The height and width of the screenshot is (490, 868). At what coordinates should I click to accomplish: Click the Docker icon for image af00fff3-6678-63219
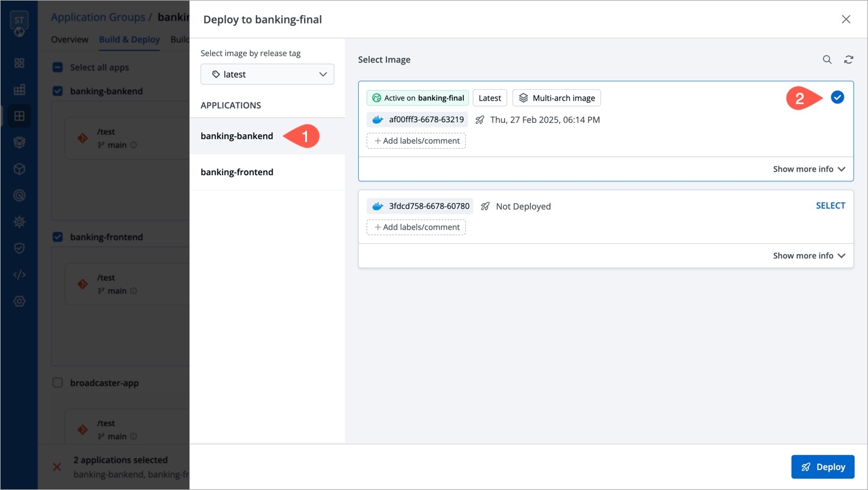(x=377, y=120)
